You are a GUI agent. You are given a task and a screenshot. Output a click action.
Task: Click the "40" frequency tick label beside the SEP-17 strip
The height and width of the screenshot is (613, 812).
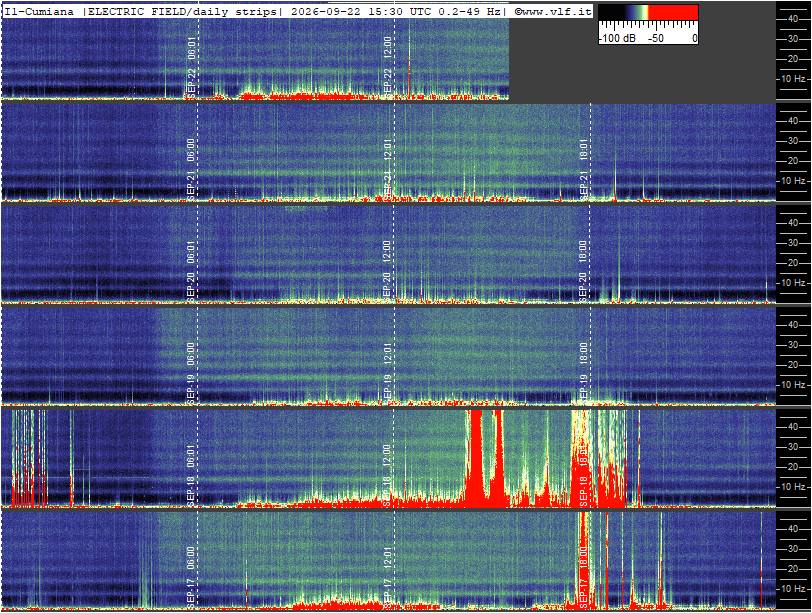click(x=792, y=529)
